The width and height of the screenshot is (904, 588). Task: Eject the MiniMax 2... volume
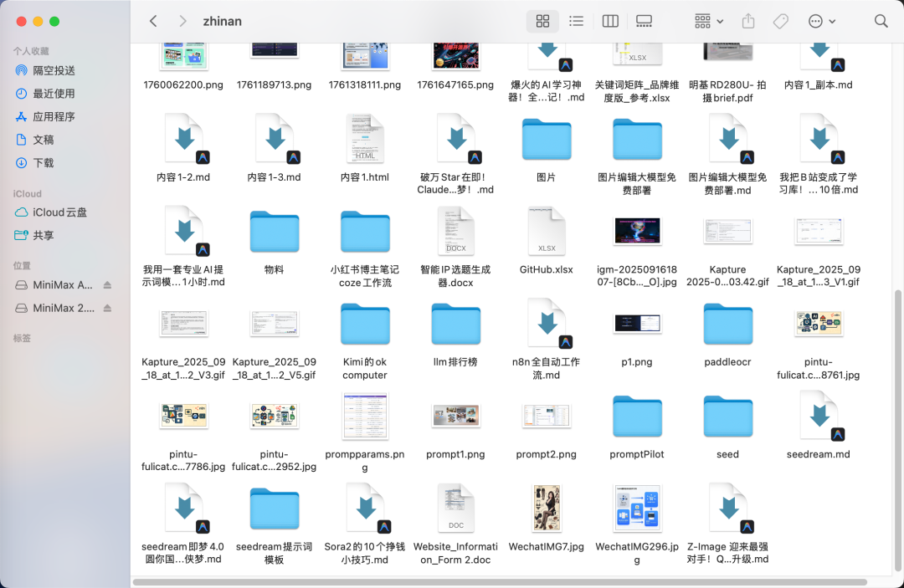pos(107,308)
